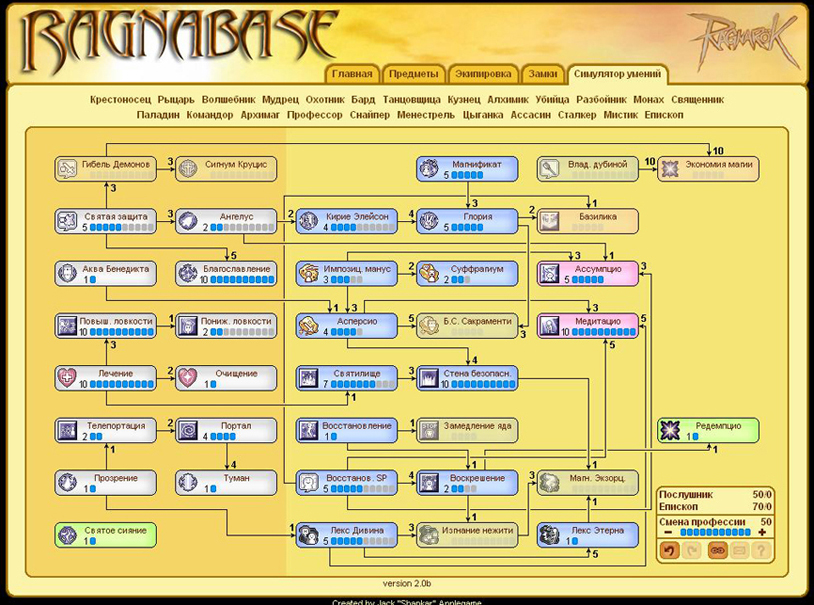
Task: Open the Священник class link
Action: coord(697,100)
